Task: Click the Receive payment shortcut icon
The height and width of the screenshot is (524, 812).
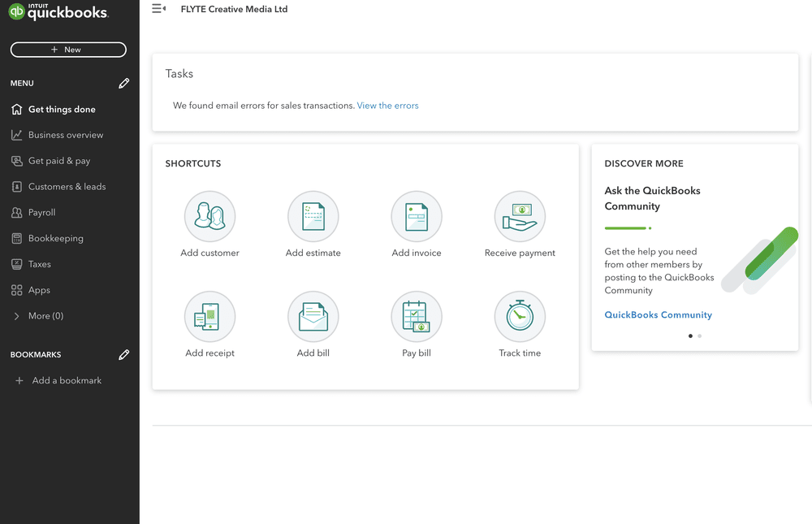Action: coord(520,216)
